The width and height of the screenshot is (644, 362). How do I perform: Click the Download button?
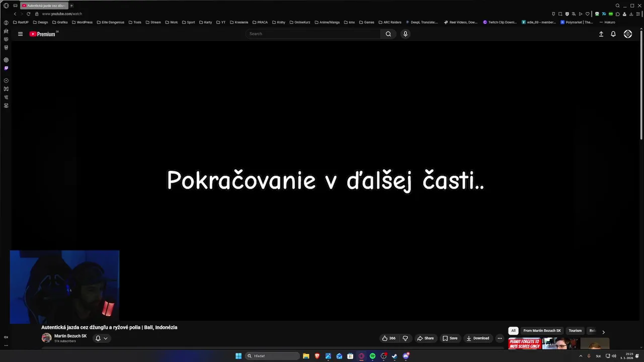click(477, 338)
